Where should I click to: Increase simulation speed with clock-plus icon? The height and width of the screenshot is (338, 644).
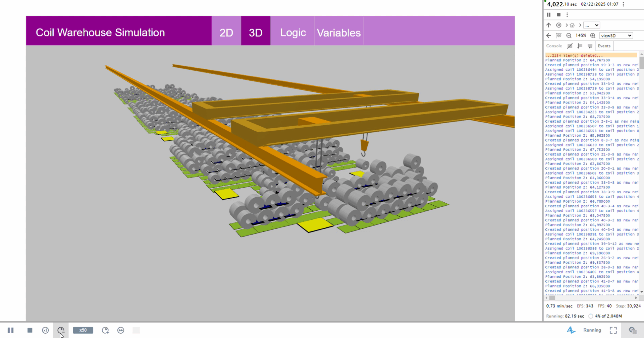(x=105, y=330)
